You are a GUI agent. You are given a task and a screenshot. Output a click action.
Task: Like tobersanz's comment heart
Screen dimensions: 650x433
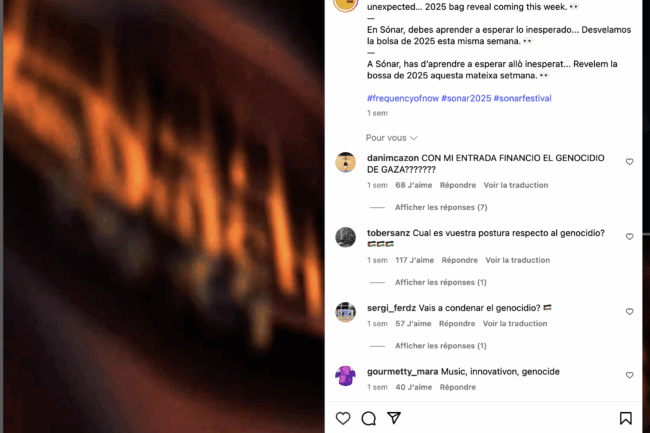tap(629, 237)
